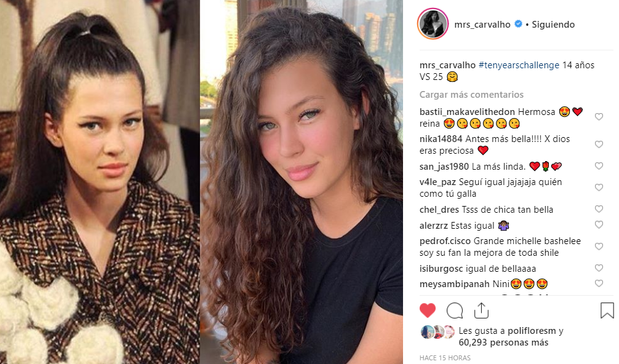Viewport: 619px width, 364px height.
Task: Like the v4le_paz comment heart
Action: pos(599,188)
